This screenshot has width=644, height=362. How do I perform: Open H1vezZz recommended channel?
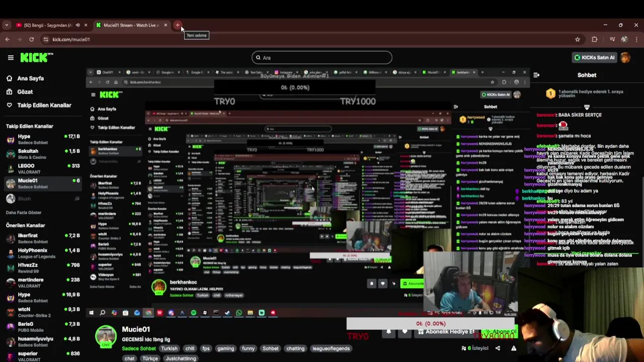(x=42, y=268)
